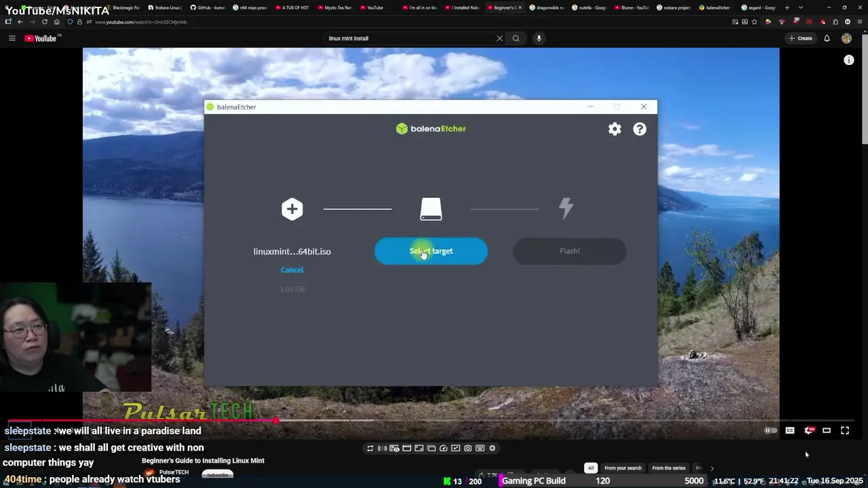Click the linuxmint…64bit.iso file name
The image size is (868, 488).
(x=292, y=251)
